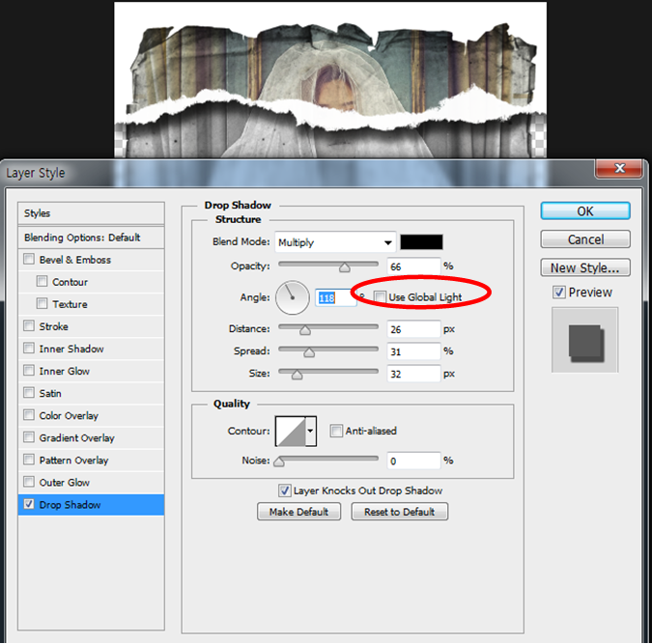Viewport: 652px width, 644px height.
Task: Click Make Default button
Action: tap(299, 512)
